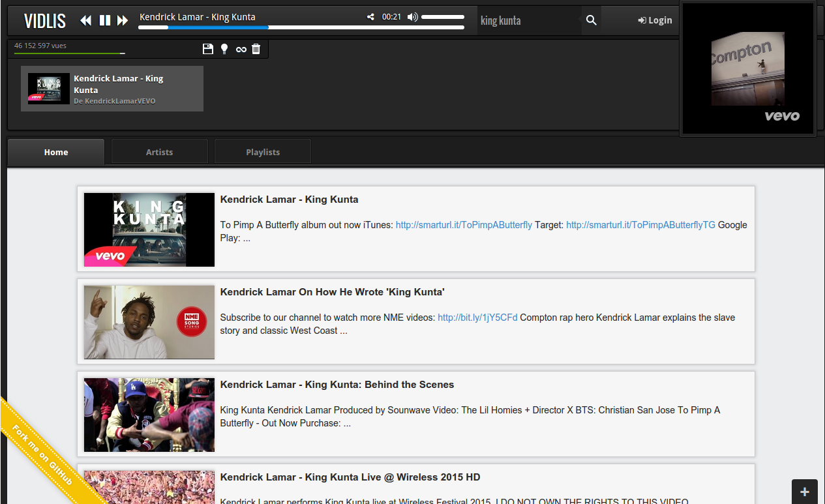Follow the smarturl.it/ToPimpAButterflyTG link
825x504 pixels.
(640, 225)
